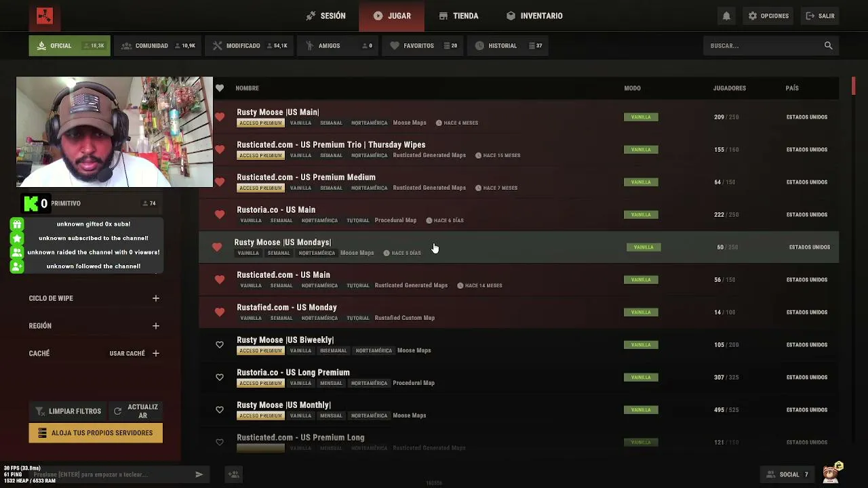Sort servers by Modo column
Image resolution: width=868 pixels, height=488 pixels.
coord(632,88)
